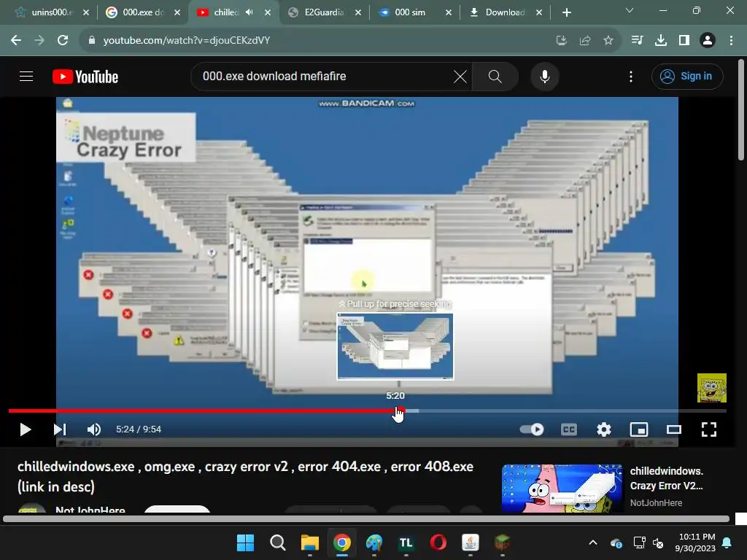Search with your voice microphone
747x560 pixels.
pos(544,76)
